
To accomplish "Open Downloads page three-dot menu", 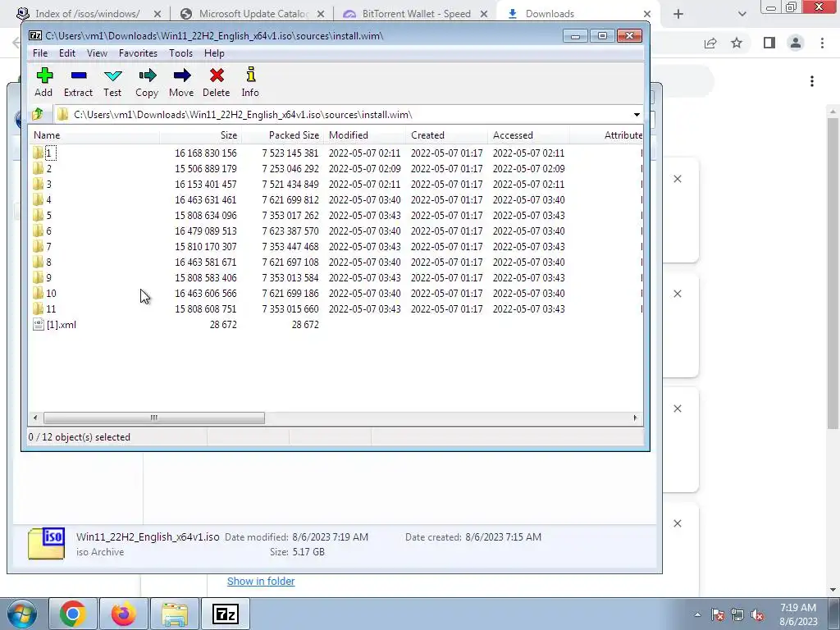I will [812, 81].
